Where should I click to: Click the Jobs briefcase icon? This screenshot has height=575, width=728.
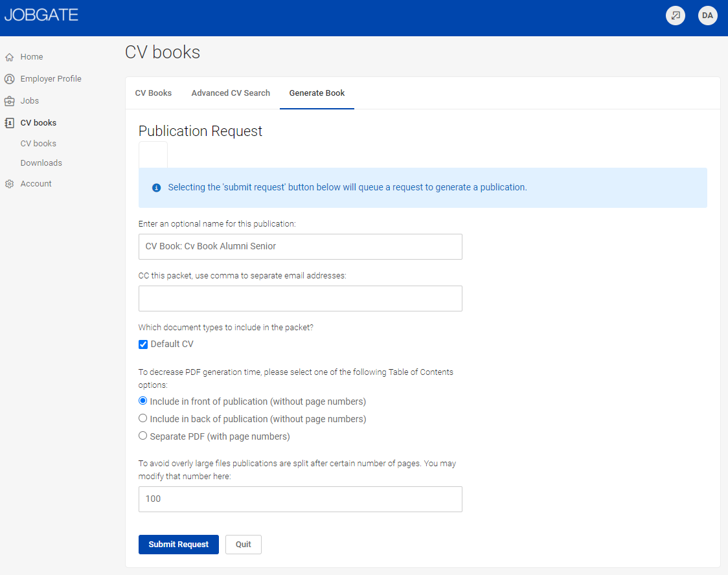(x=9, y=101)
